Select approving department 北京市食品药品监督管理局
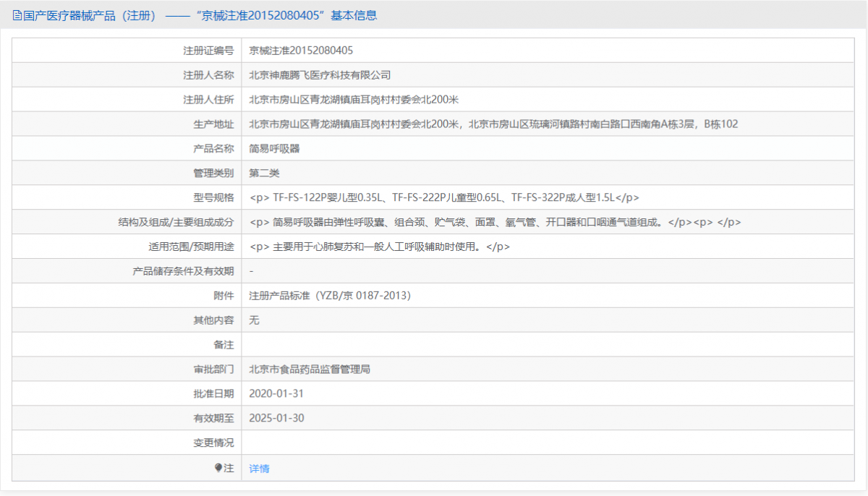Image resolution: width=868 pixels, height=496 pixels. [x=310, y=369]
